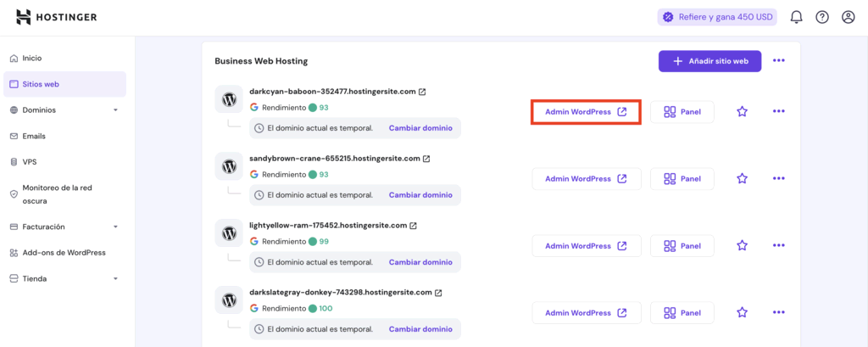Toggle favorite star for sandybrown-crane site
Screen dimensions: 868x347
click(x=742, y=178)
